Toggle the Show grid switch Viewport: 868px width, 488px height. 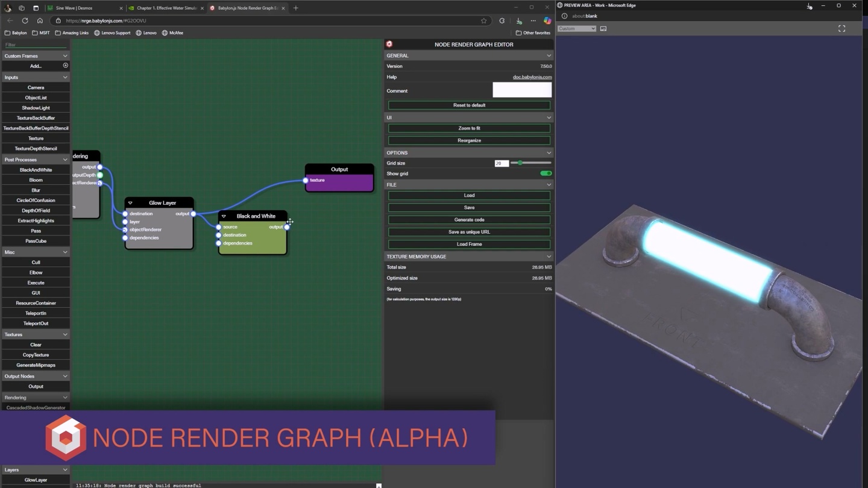[546, 174]
